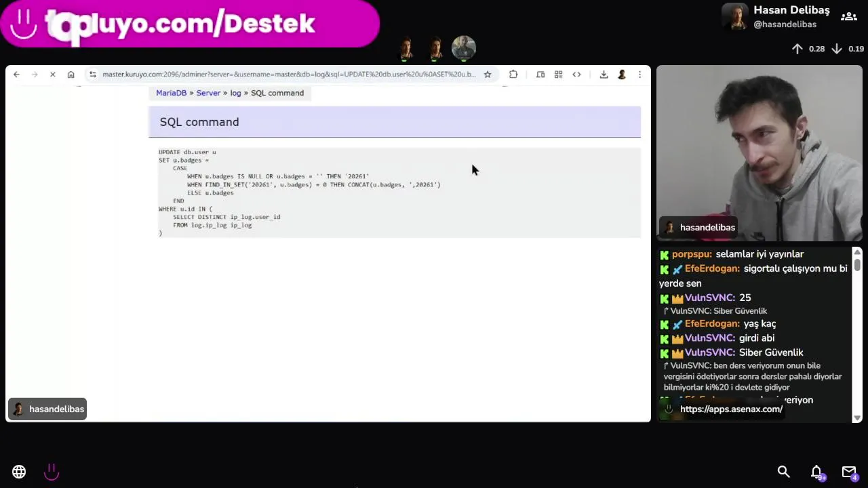Click message 'selamlar iyi yayınlar'
868x488 pixels.
[x=759, y=254]
